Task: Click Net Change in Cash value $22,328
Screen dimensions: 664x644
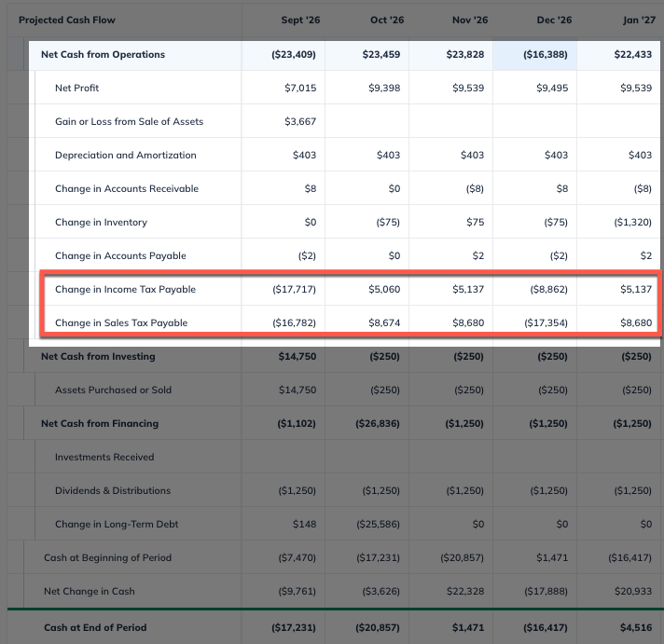Action: [x=465, y=591]
